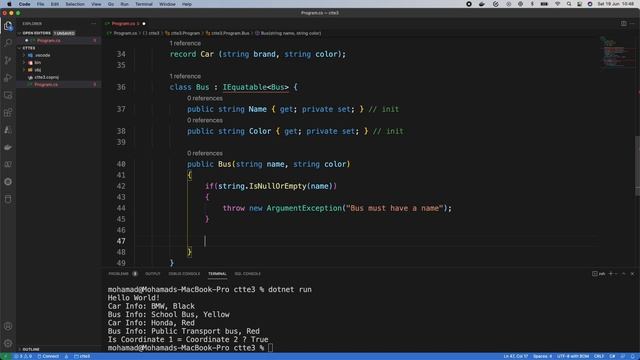Click the feedback icon in status bar
The width and height of the screenshot is (640, 360).
coord(623,356)
